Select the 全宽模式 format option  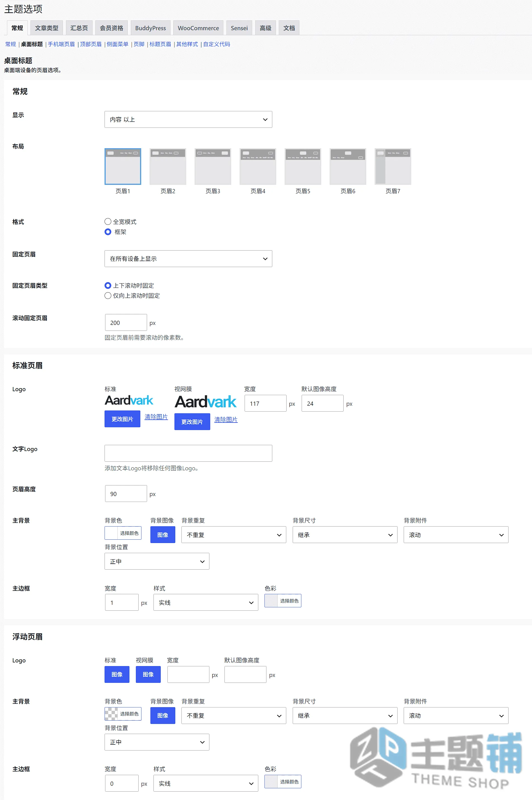108,221
